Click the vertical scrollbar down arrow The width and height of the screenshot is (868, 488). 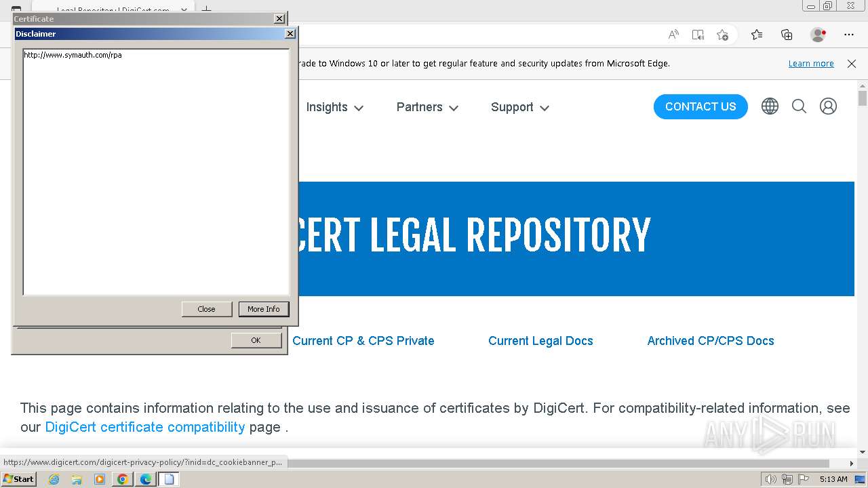pos(863,452)
